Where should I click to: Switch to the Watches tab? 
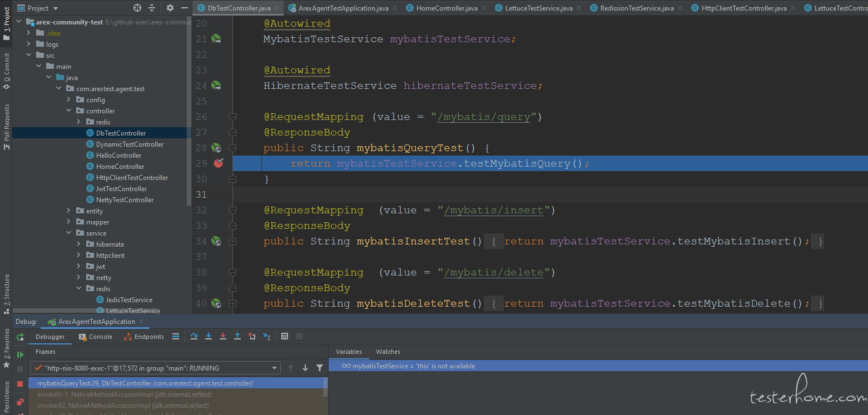[388, 352]
